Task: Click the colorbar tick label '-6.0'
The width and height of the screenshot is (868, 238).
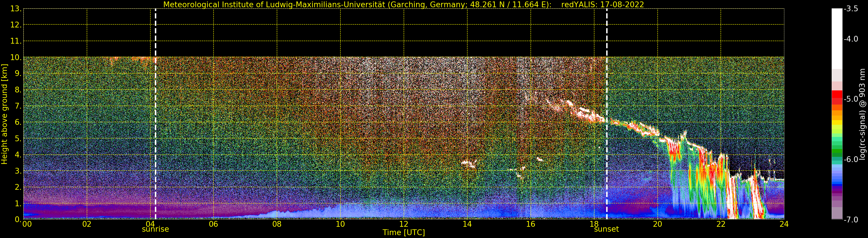Action: (x=851, y=159)
